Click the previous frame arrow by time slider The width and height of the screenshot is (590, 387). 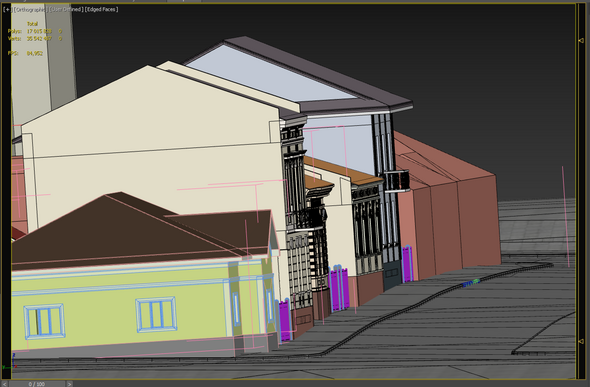(x=4, y=384)
